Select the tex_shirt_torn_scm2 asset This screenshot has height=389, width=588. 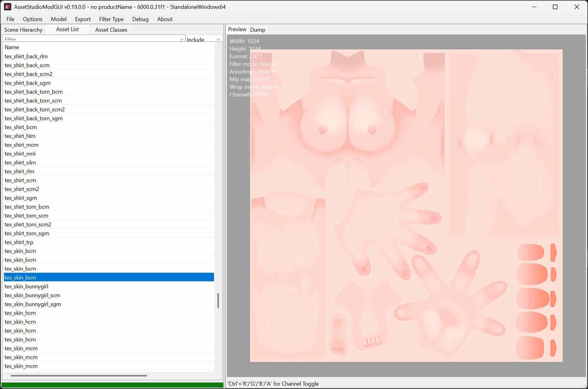point(109,224)
